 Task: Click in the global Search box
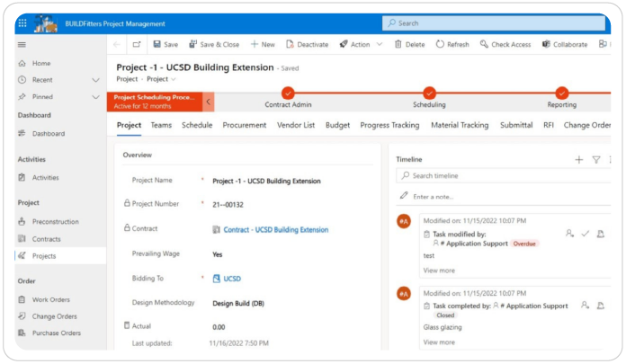[494, 23]
